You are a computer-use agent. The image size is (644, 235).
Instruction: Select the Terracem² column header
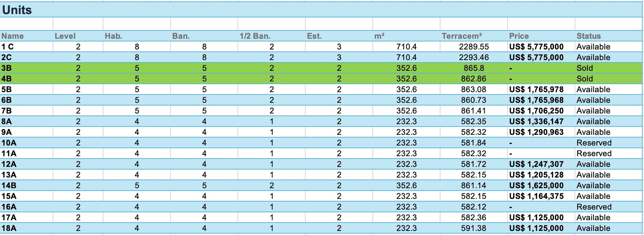(x=462, y=36)
